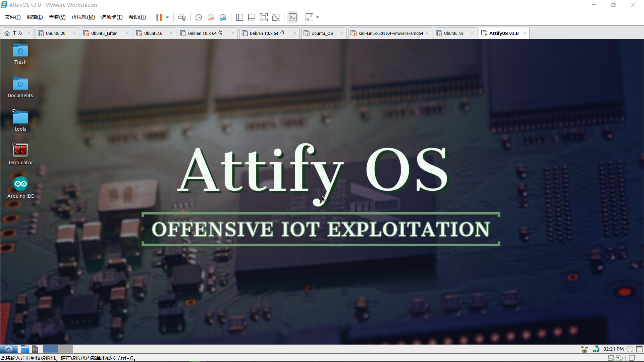Click the guest power button icon
Screen dimensions: 644x362
click(630, 349)
